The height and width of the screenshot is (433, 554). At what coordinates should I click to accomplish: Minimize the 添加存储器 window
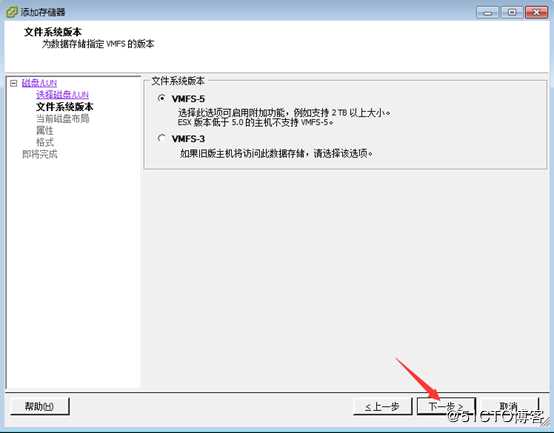click(x=488, y=12)
